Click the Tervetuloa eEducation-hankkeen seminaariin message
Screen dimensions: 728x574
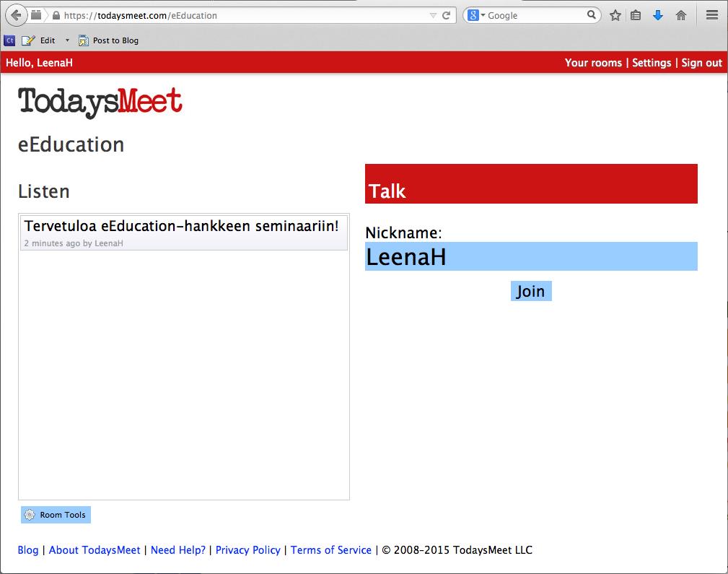tap(182, 226)
